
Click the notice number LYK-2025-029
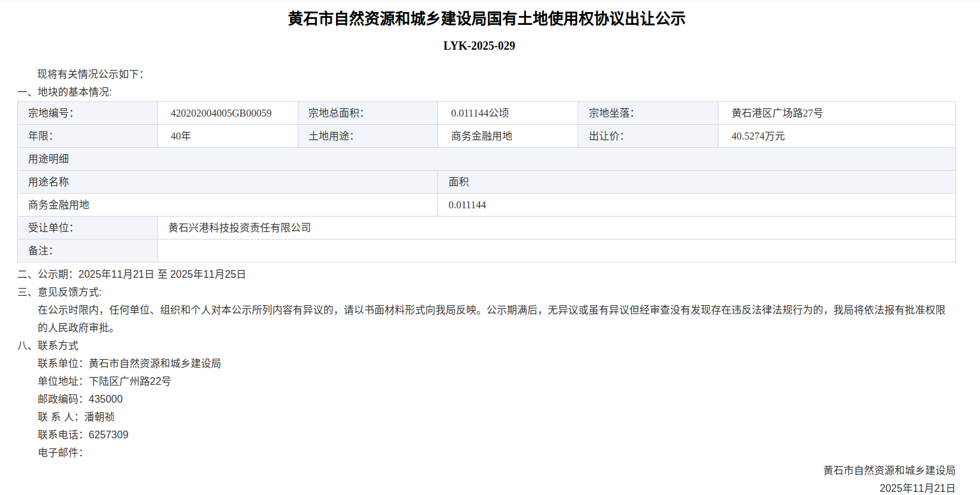pyautogui.click(x=479, y=46)
